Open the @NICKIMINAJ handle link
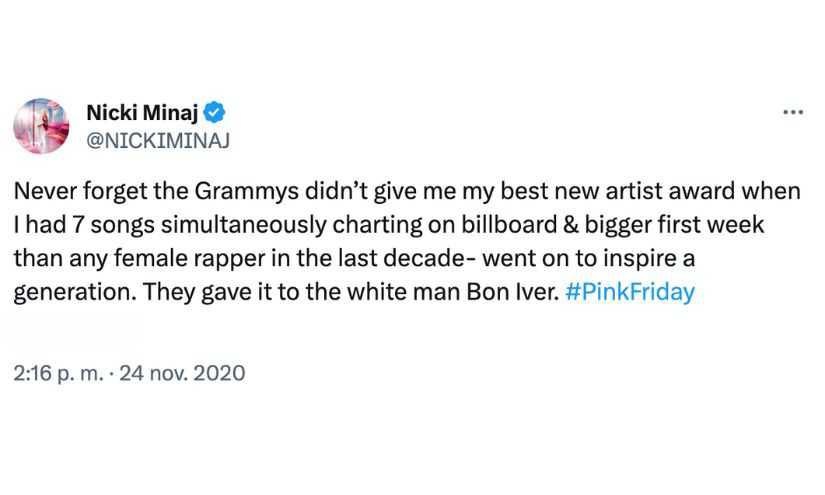 tap(159, 141)
